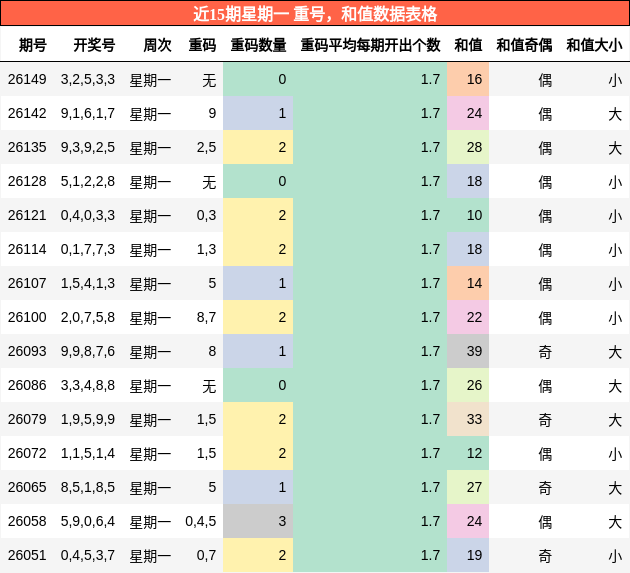
Task: Click period number 26065
Action: (x=27, y=487)
